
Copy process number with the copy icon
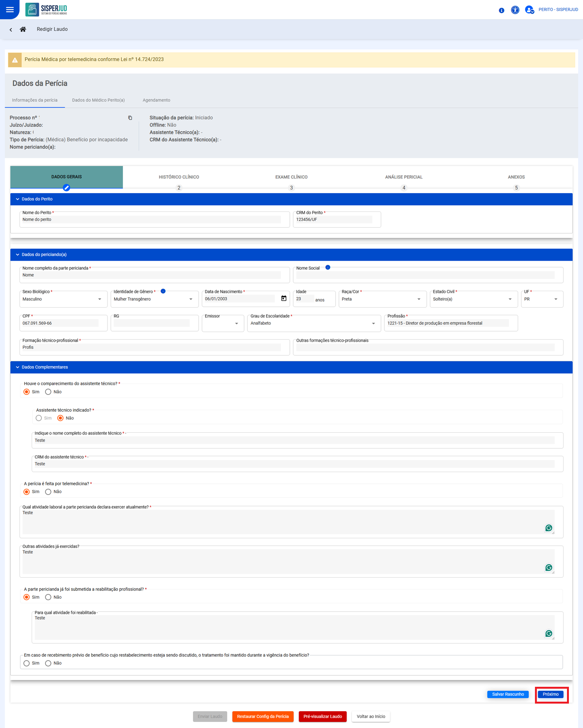130,118
